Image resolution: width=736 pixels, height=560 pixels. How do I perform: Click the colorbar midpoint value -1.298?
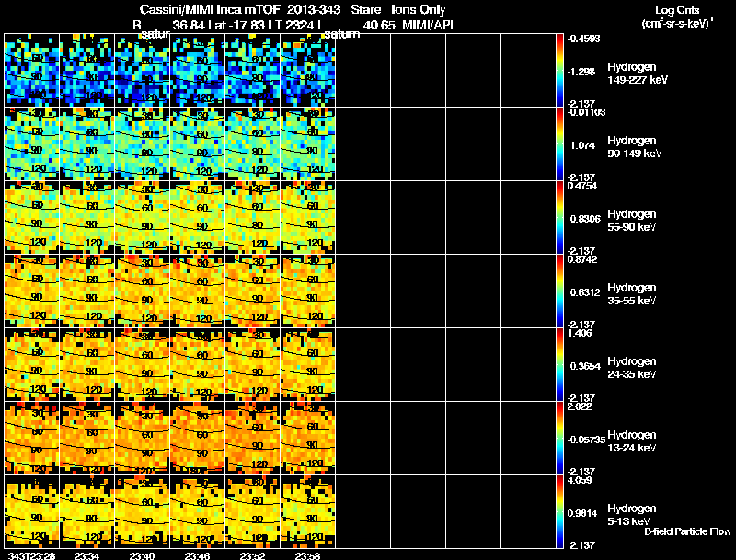click(x=582, y=72)
